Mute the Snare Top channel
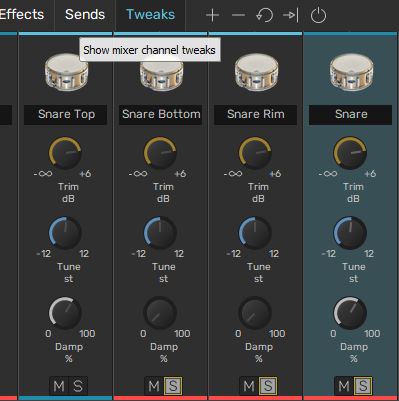The image size is (399, 401). coord(59,386)
